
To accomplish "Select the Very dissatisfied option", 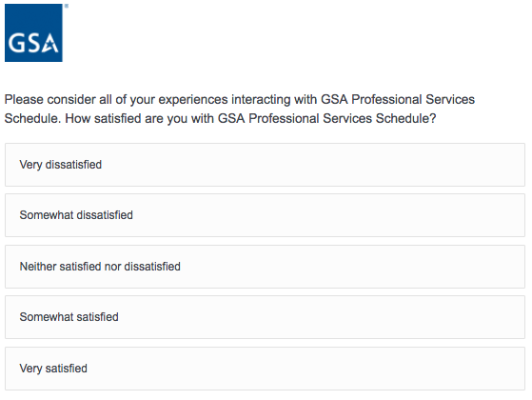I will [265, 165].
